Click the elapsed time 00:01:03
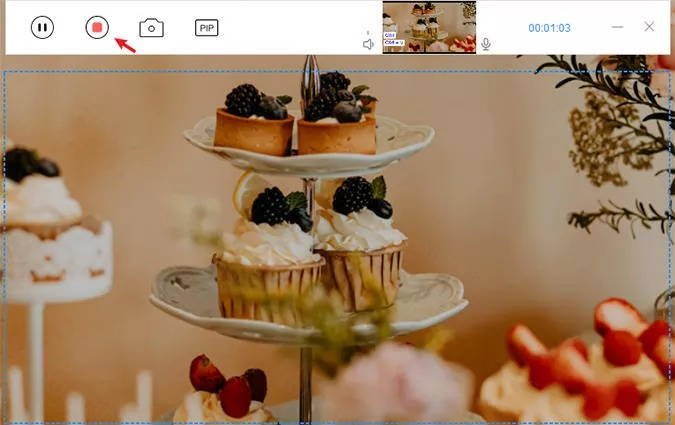This screenshot has width=675, height=425. [x=549, y=28]
